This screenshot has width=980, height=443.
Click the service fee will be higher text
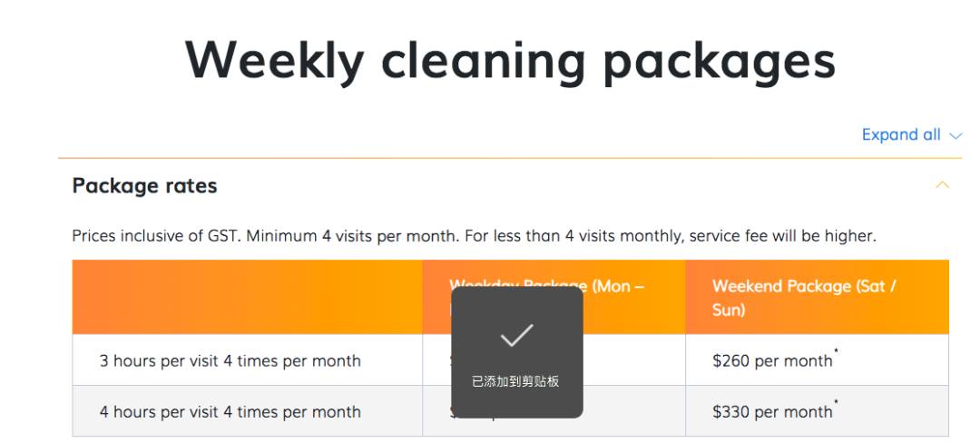(x=782, y=236)
